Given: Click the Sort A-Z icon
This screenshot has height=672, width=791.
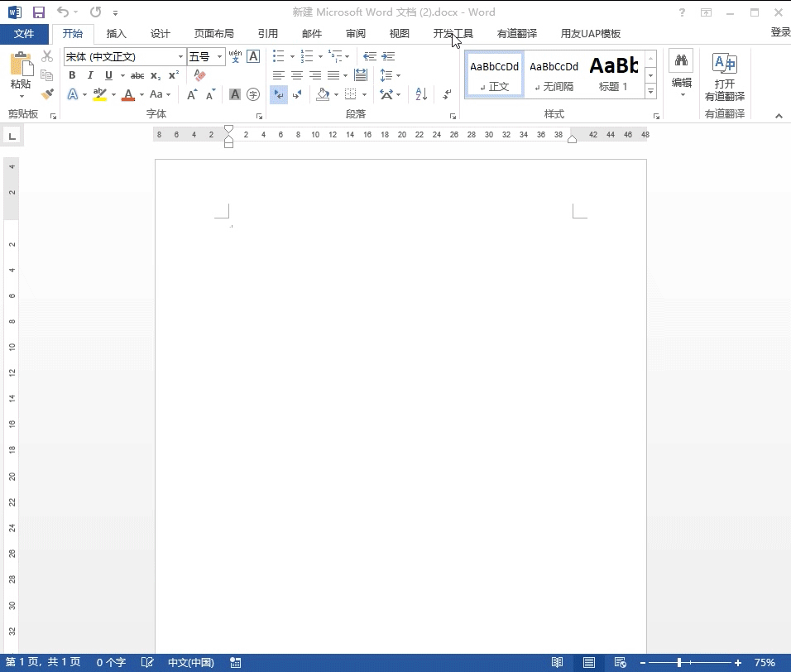Looking at the screenshot, I should coord(421,94).
